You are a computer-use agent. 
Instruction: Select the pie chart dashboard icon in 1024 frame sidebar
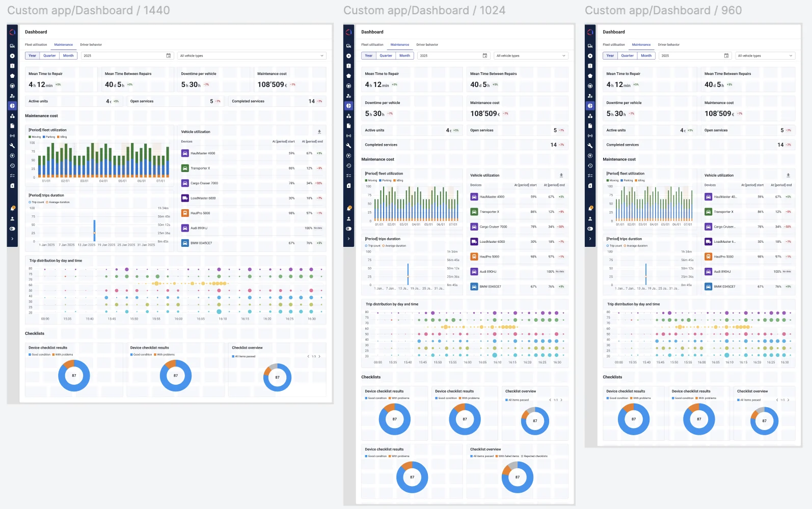[348, 106]
